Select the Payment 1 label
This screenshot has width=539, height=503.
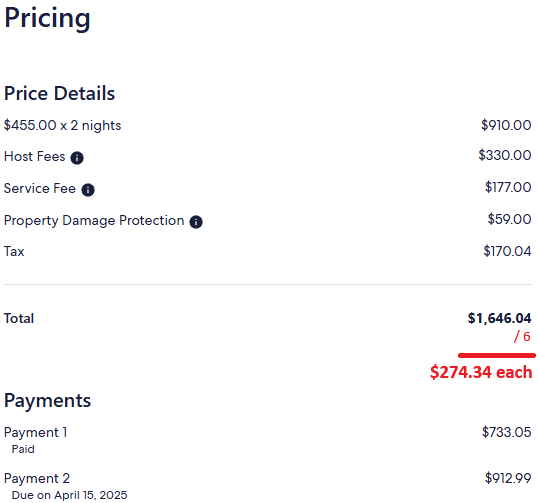pos(35,433)
